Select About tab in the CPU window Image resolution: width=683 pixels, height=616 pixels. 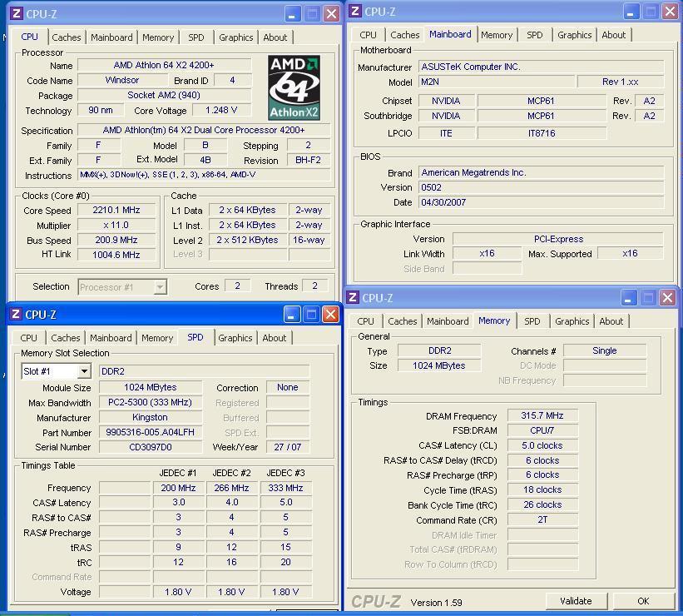point(275,37)
